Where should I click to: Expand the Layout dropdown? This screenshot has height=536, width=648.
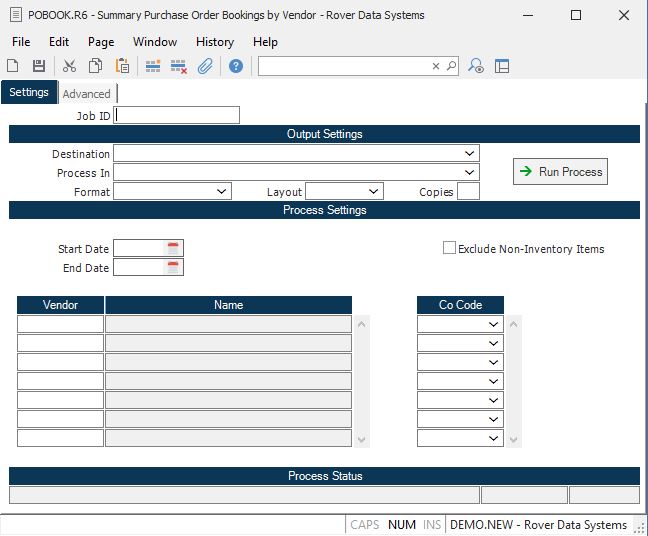(374, 191)
